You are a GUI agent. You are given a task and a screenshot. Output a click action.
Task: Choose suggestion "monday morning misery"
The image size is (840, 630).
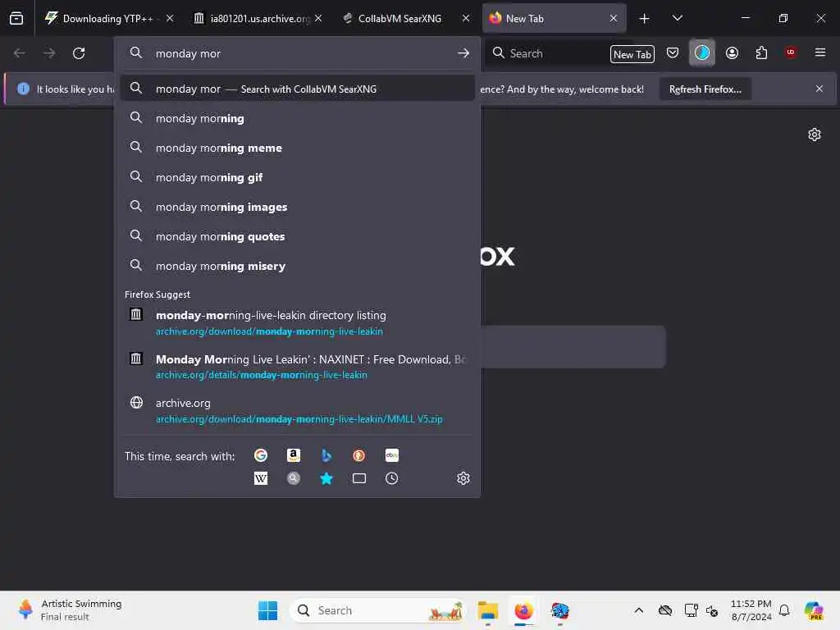pos(297,266)
